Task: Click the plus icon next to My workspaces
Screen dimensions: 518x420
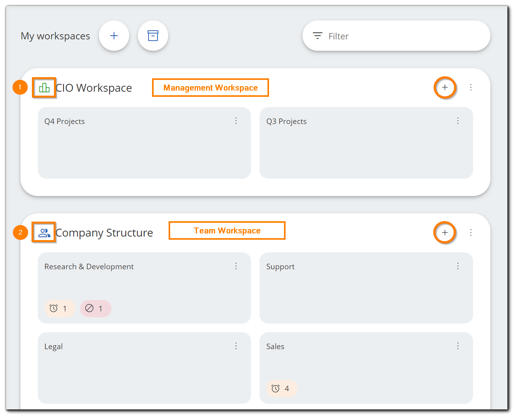Action: coord(114,35)
